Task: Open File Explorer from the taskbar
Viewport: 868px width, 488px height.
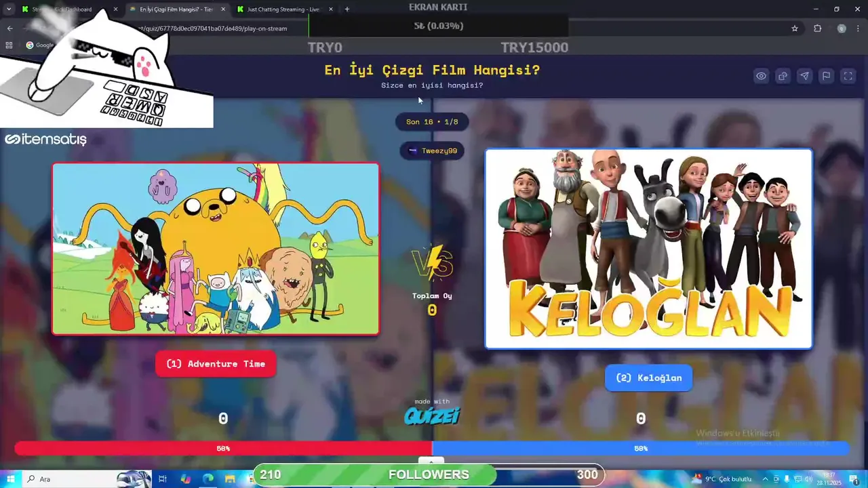Action: (231, 479)
